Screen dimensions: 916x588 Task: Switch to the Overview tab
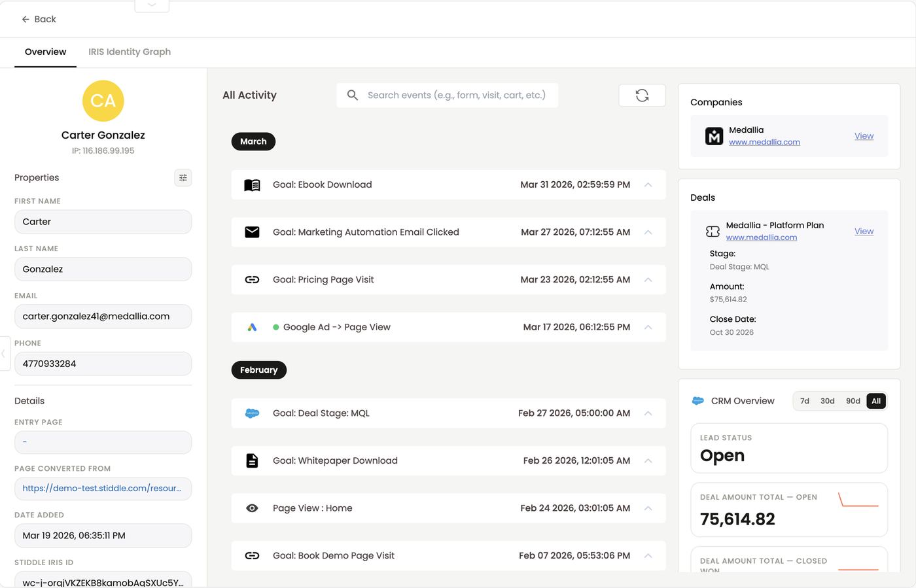(x=45, y=52)
